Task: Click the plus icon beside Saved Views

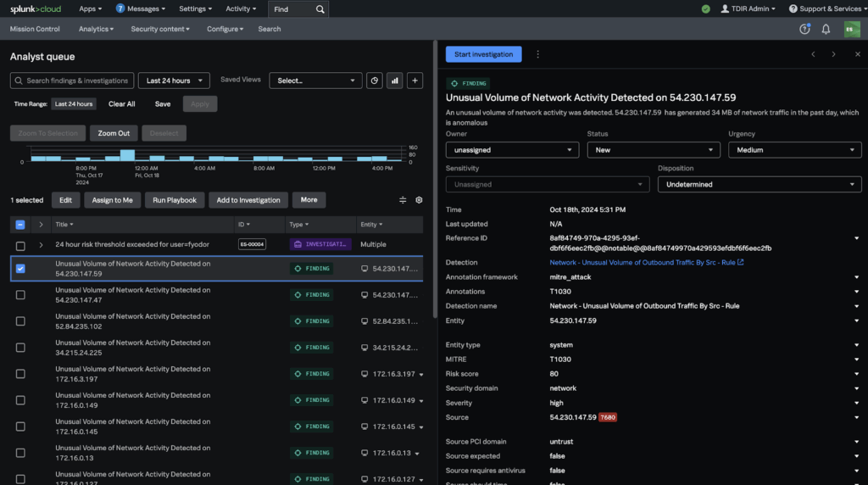Action: pos(415,81)
